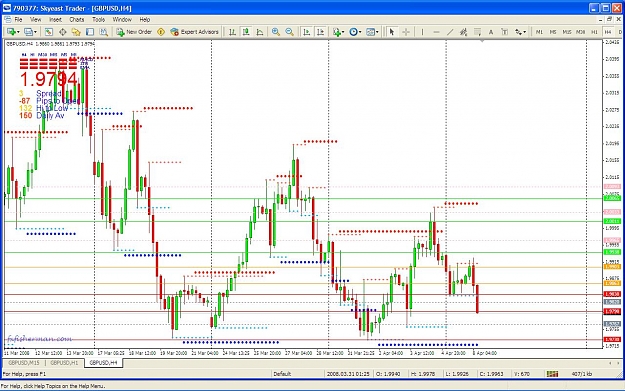Viewport: 625px width, 391px height.
Task: Open the Window menu
Action: [x=122, y=20]
